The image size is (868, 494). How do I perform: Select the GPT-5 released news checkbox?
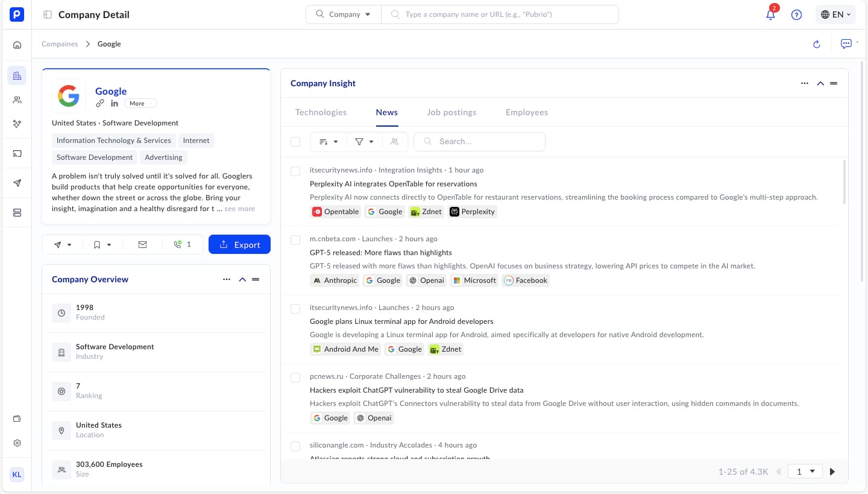[x=295, y=240]
